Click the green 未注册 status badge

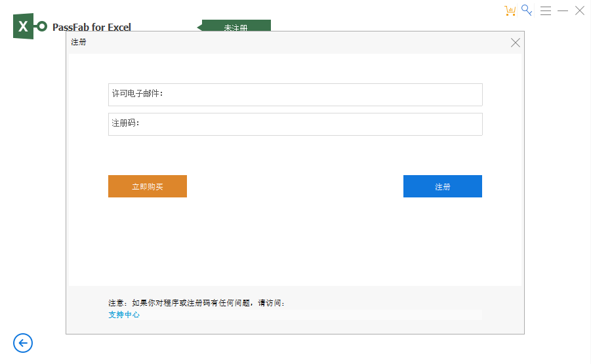pos(236,27)
